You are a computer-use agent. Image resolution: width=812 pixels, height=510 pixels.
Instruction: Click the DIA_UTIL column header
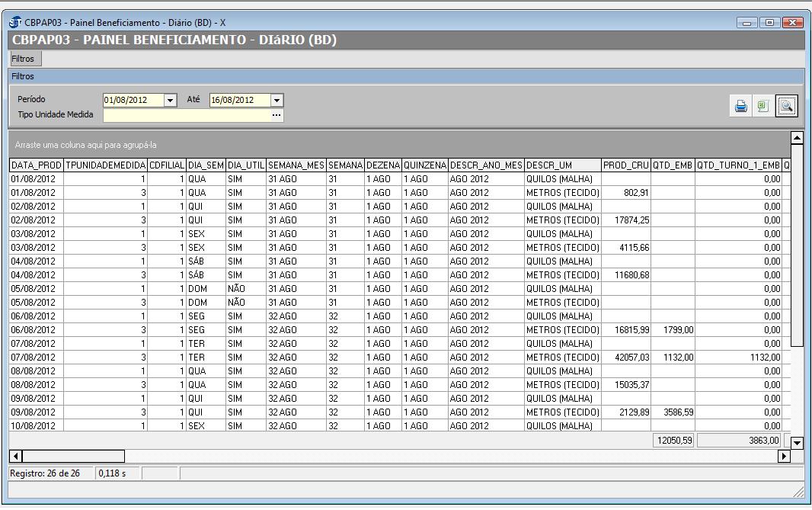click(245, 165)
